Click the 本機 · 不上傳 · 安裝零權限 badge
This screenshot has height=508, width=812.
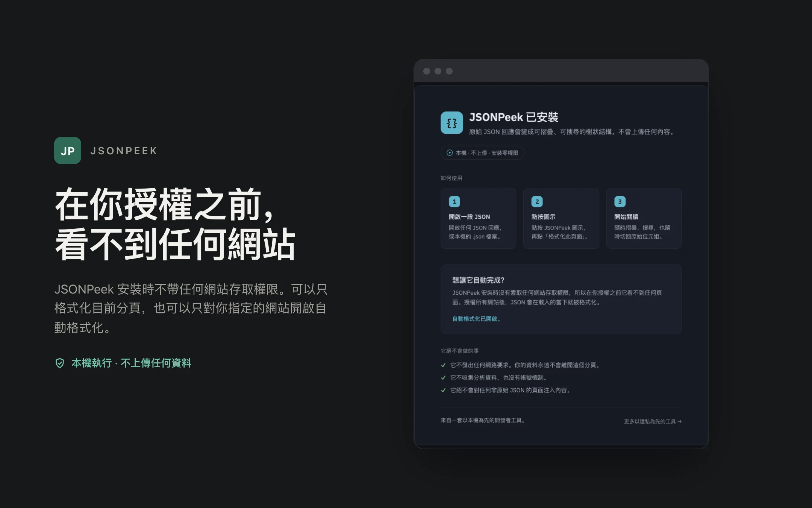pos(482,153)
